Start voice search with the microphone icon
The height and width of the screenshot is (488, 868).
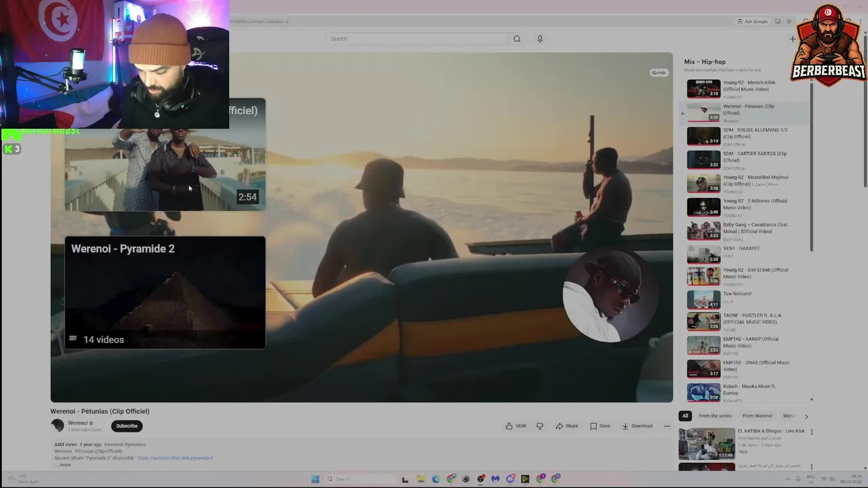point(540,39)
